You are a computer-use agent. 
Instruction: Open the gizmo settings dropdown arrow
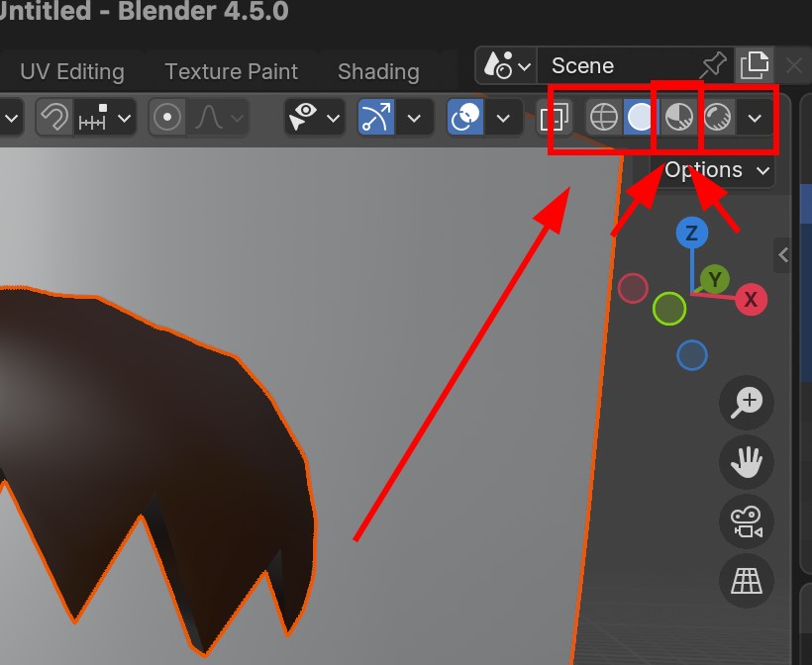[x=415, y=118]
